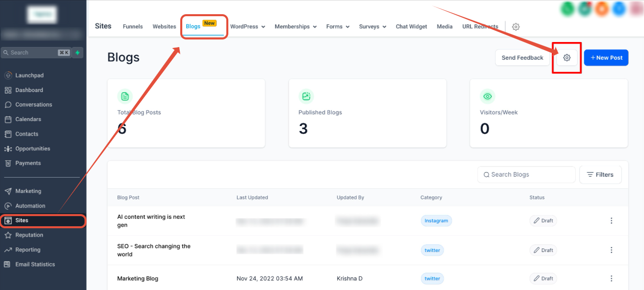Click the Calendars sidebar icon
This screenshot has width=644, height=290.
pyautogui.click(x=8, y=119)
